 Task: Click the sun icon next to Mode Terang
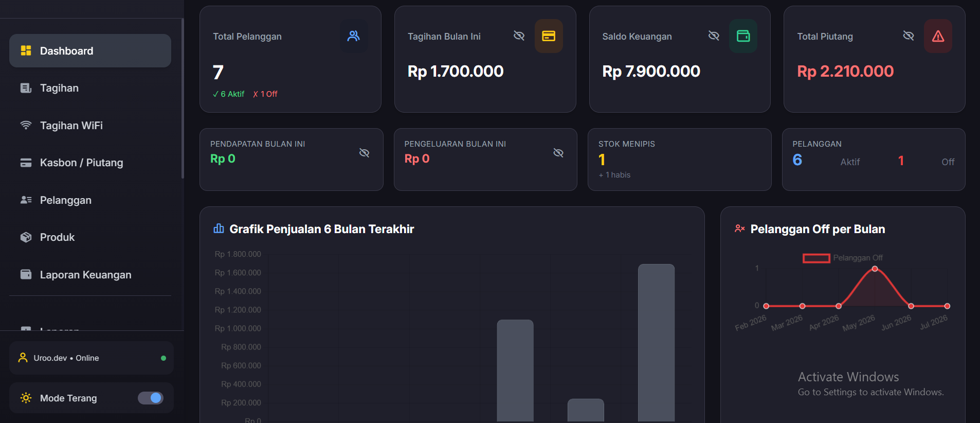[x=26, y=398]
